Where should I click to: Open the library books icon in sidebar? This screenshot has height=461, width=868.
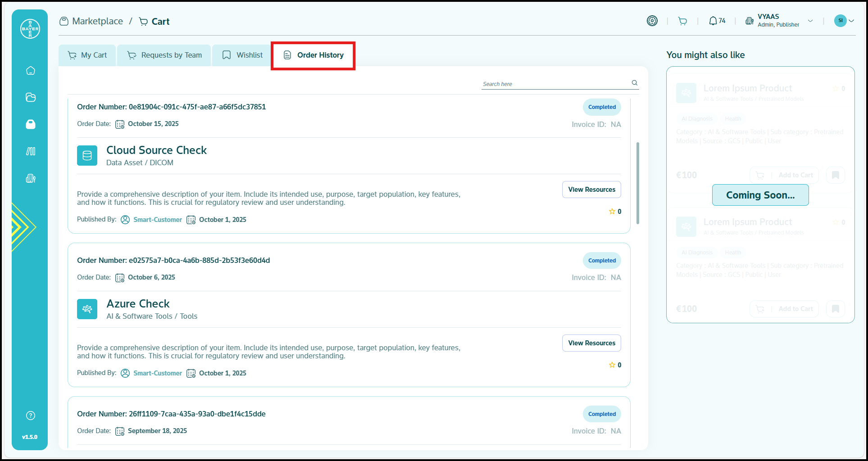[31, 151]
